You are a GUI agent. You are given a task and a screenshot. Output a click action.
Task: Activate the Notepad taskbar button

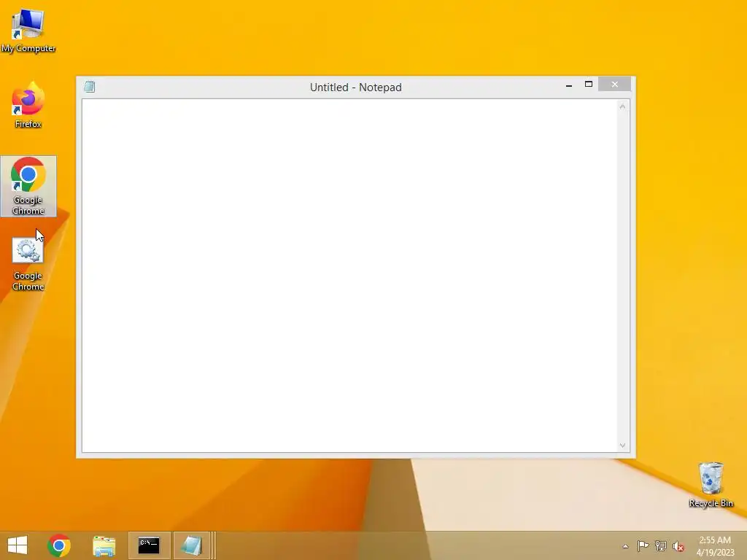tap(192, 545)
